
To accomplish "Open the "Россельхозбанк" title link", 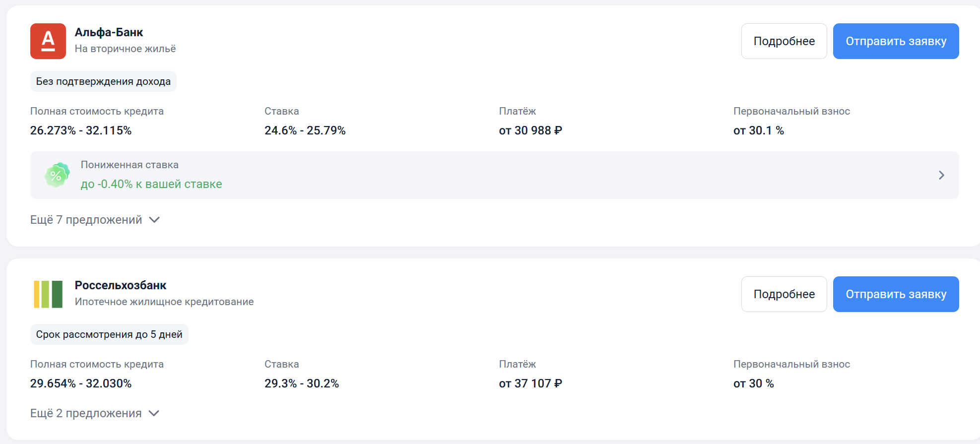I will [121, 285].
